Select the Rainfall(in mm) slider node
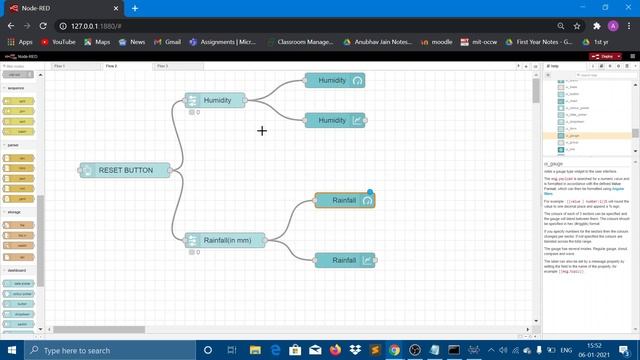The width and height of the screenshot is (640, 360). click(225, 240)
